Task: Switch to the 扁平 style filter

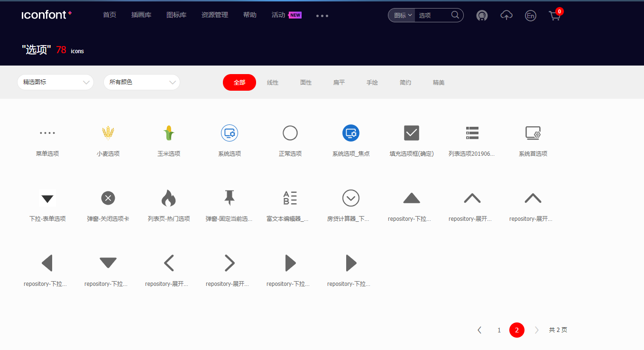Action: 339,83
